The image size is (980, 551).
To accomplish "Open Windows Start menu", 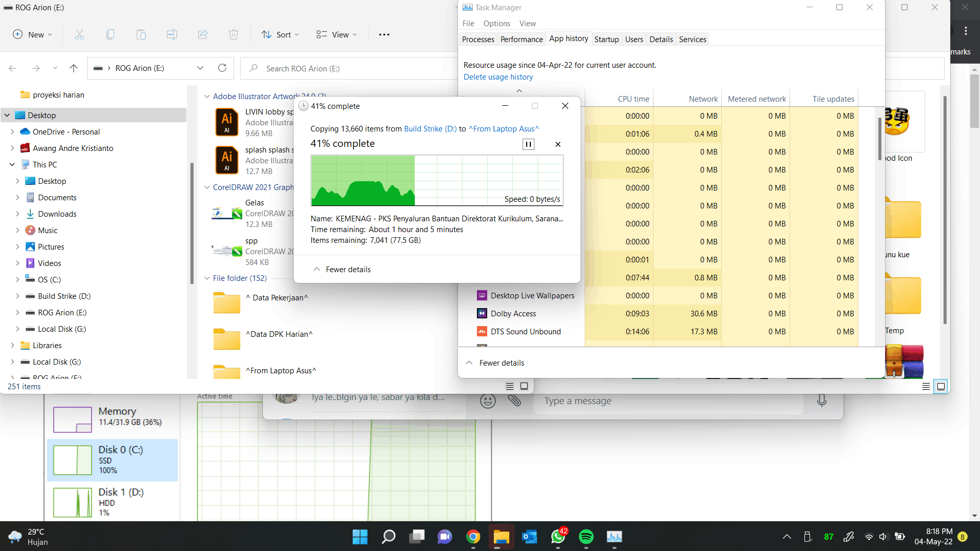I will pos(360,537).
